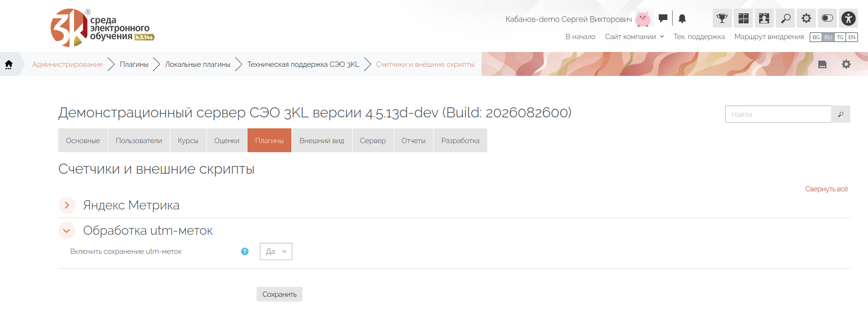Click the Найти search input field

point(778,114)
